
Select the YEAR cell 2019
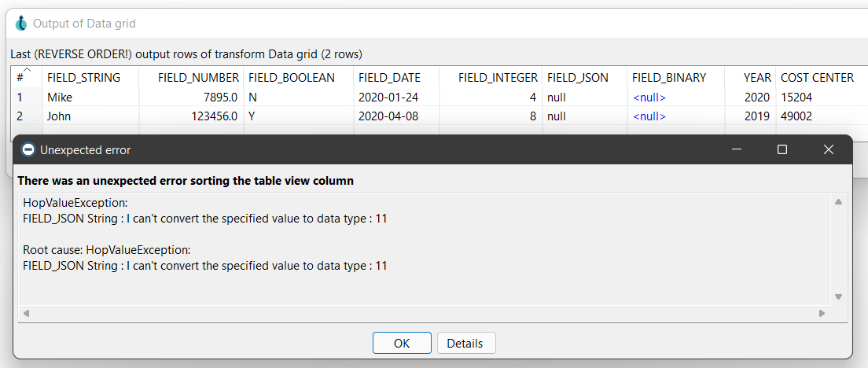pos(750,116)
